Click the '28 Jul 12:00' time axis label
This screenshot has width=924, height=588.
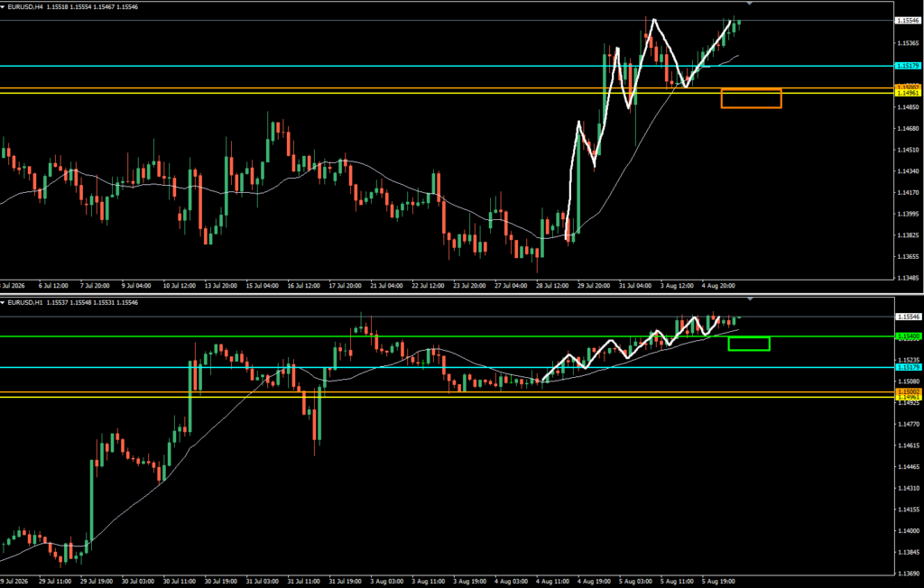552,286
